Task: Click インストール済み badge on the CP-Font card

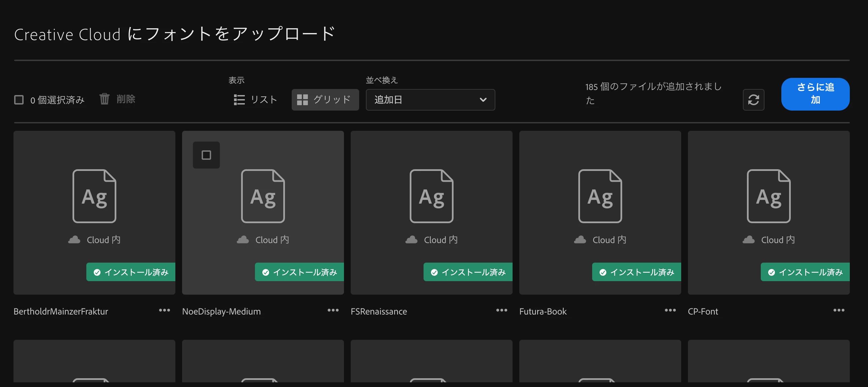Action: click(x=805, y=272)
